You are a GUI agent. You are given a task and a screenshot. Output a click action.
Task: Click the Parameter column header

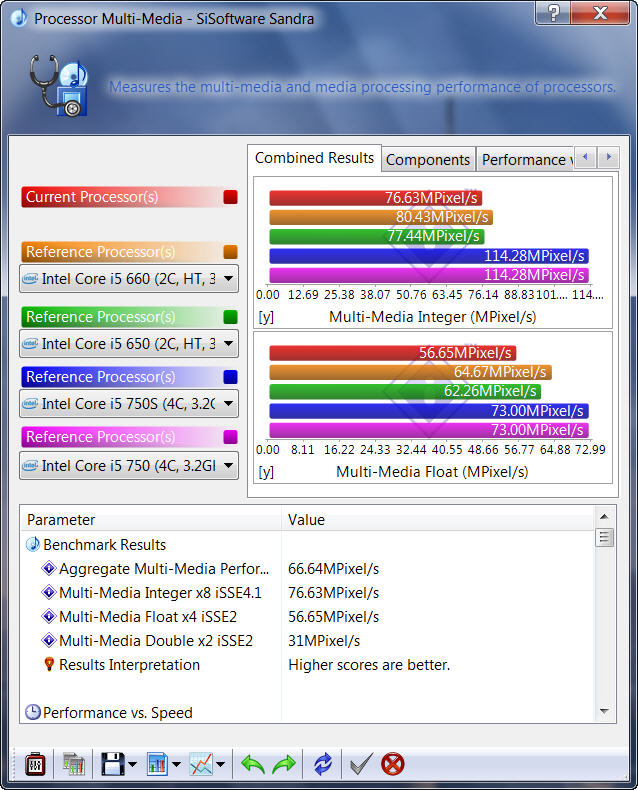[150, 519]
